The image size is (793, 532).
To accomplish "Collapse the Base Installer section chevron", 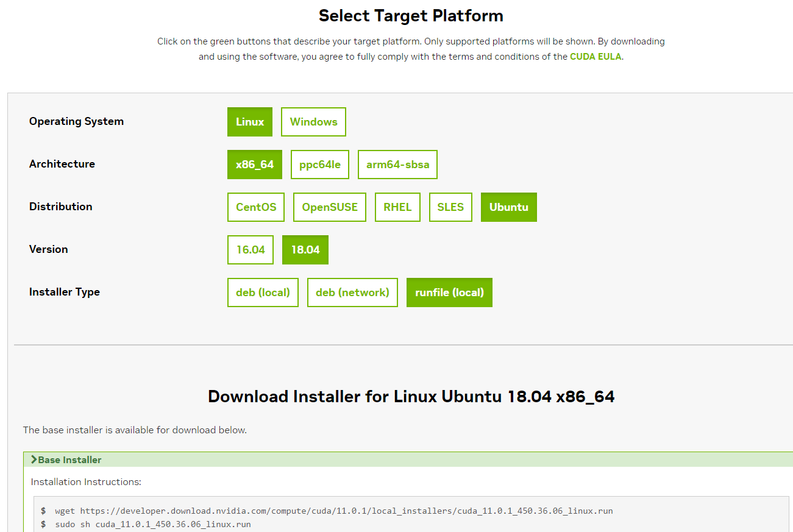I will (x=34, y=459).
